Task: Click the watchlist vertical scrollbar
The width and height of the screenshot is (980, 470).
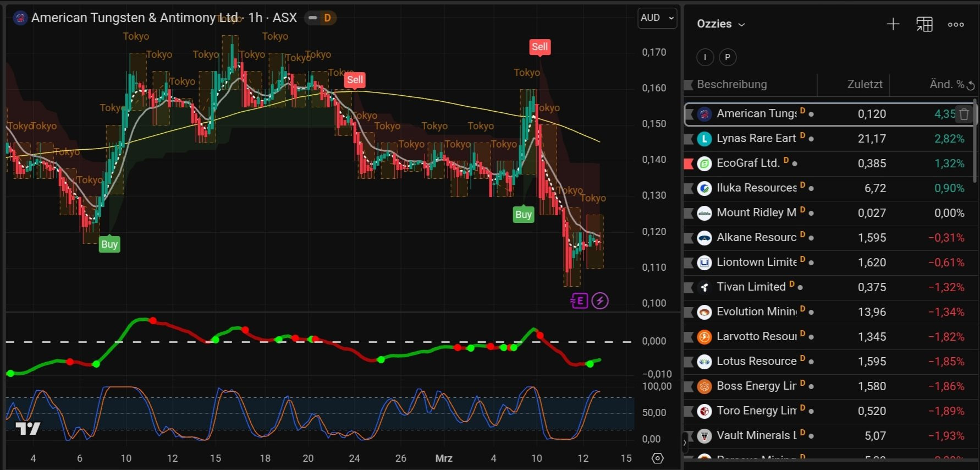Action: click(x=975, y=143)
